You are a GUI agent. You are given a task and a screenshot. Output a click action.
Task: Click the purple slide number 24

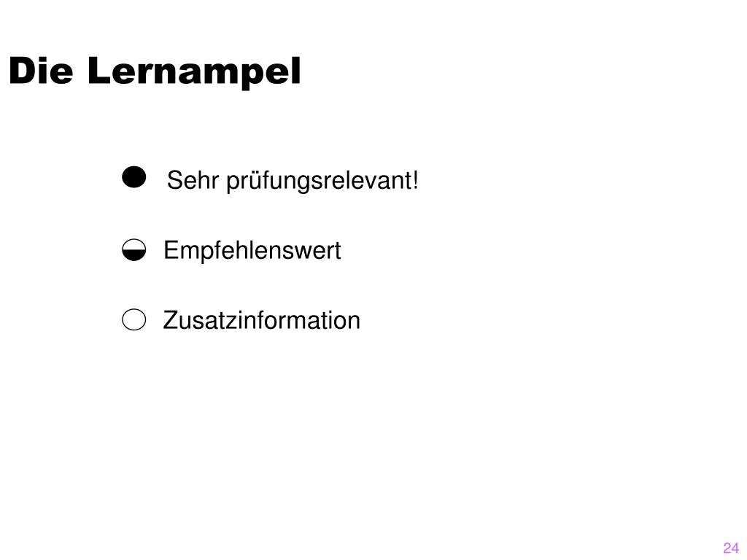[x=731, y=548]
